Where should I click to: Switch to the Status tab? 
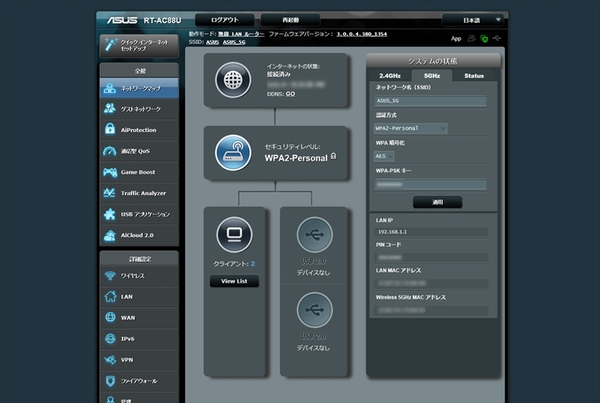[x=474, y=76]
